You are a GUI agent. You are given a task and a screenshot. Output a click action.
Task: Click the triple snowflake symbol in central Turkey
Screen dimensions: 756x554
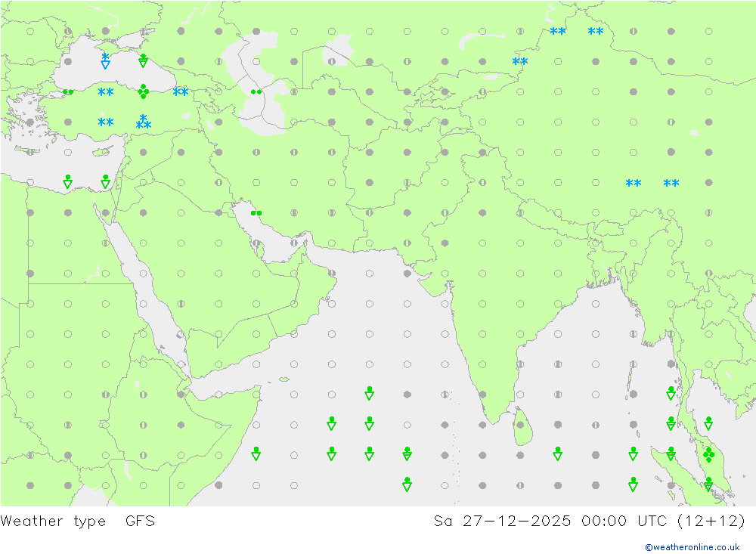click(x=143, y=122)
